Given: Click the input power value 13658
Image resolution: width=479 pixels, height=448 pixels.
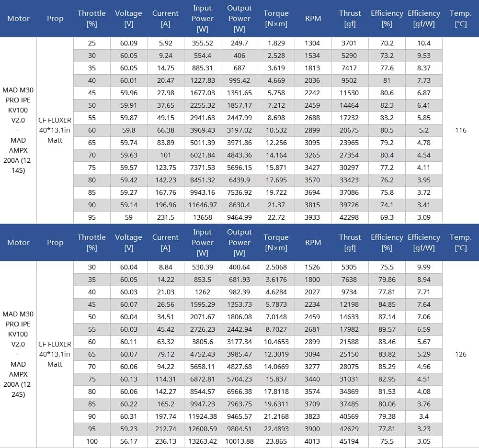Looking at the screenshot, I should pos(203,217).
